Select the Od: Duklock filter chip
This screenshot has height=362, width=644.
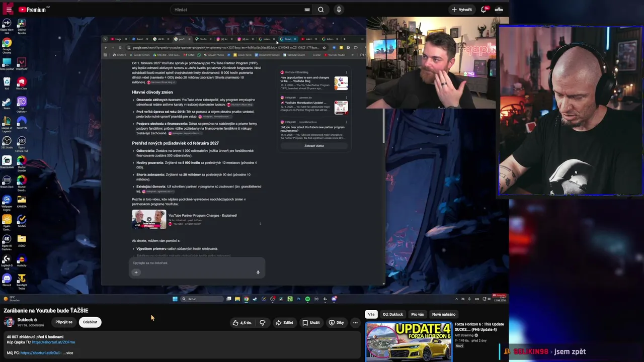393,314
